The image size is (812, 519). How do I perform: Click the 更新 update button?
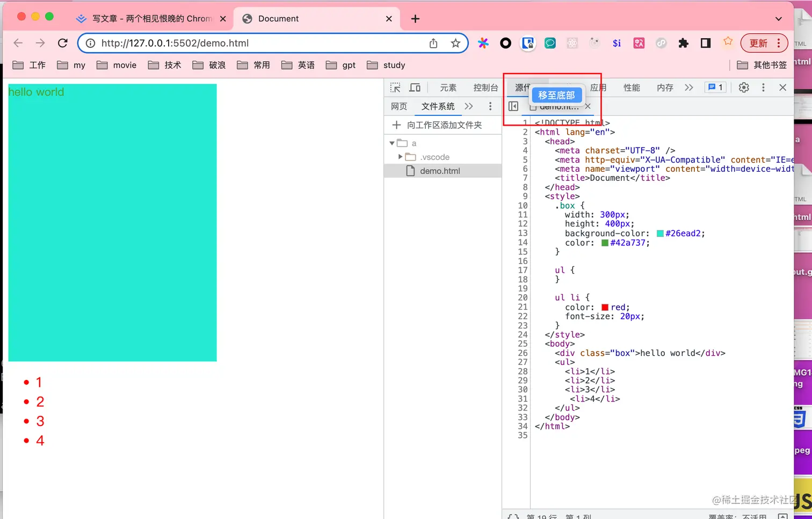(x=764, y=43)
